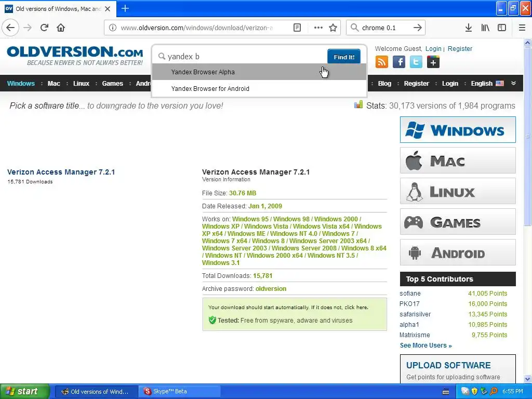532x399 pixels.
Task: Click UPLOAD SOFTWARE heading
Action: [x=448, y=365]
